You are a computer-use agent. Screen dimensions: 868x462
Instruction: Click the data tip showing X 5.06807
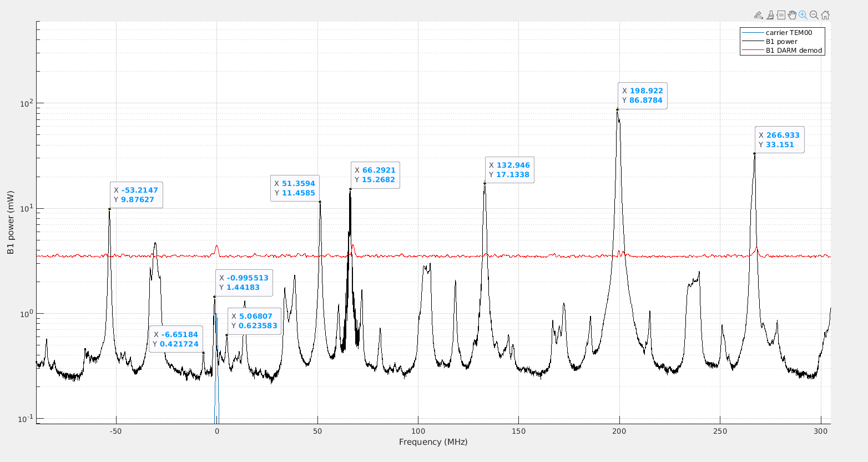254,321
